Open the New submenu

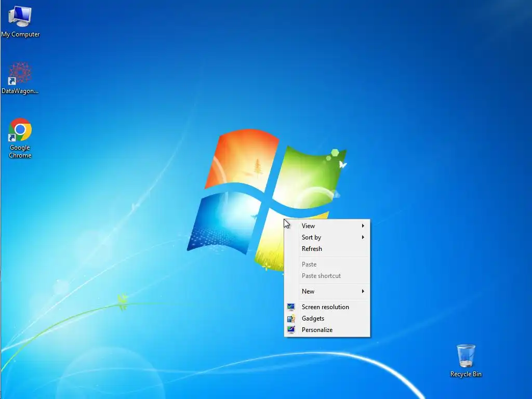[327, 291]
